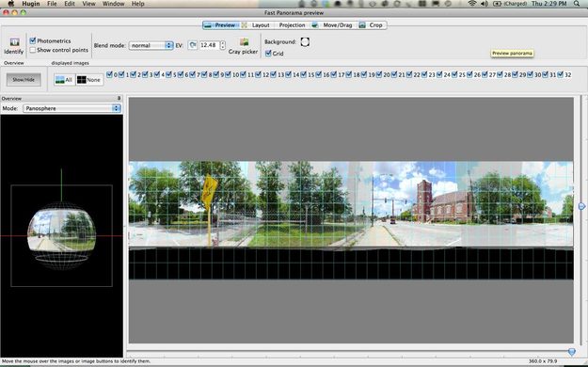The height and width of the screenshot is (367, 588).
Task: Open the Blend mode dropdown
Action: point(151,45)
